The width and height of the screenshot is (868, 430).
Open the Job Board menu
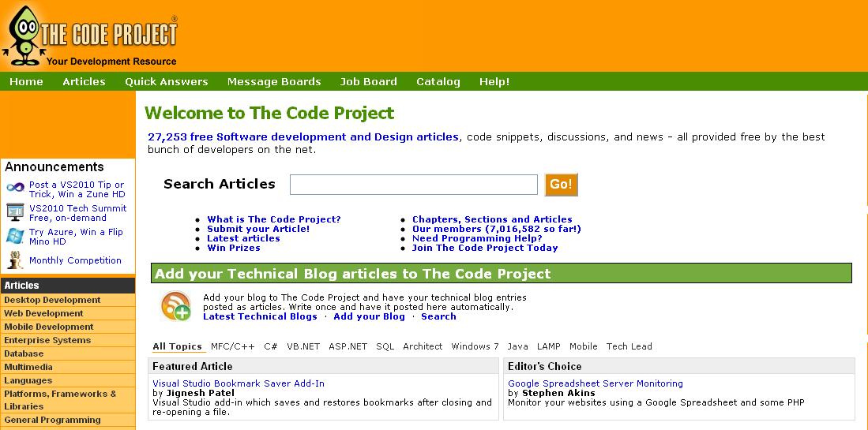point(368,82)
